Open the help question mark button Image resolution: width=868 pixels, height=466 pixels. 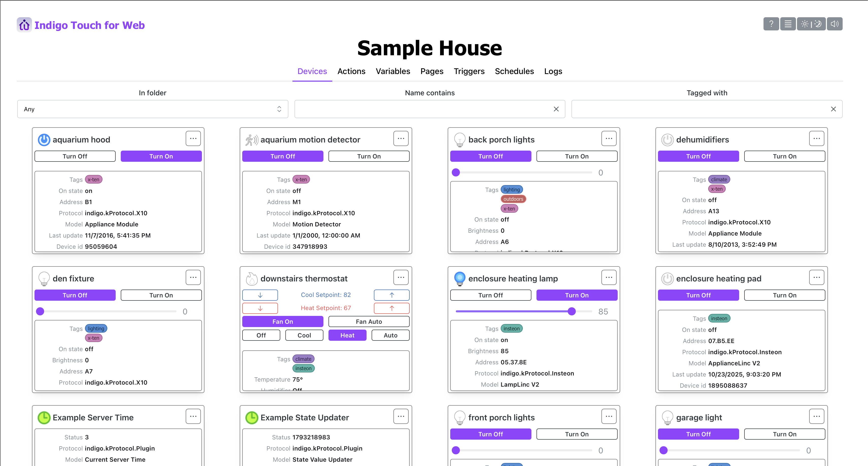pyautogui.click(x=771, y=24)
